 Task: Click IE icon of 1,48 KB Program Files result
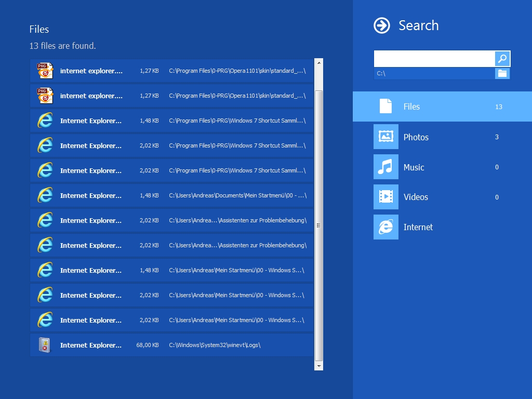(x=45, y=121)
